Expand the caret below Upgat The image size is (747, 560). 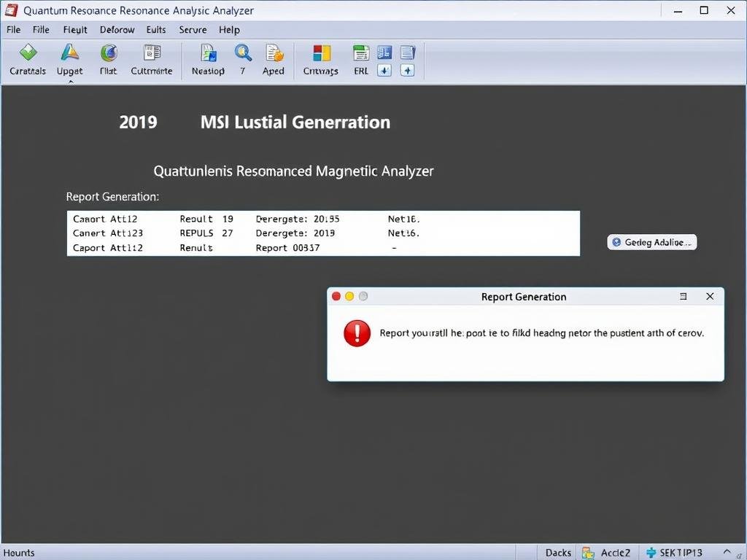click(x=70, y=82)
